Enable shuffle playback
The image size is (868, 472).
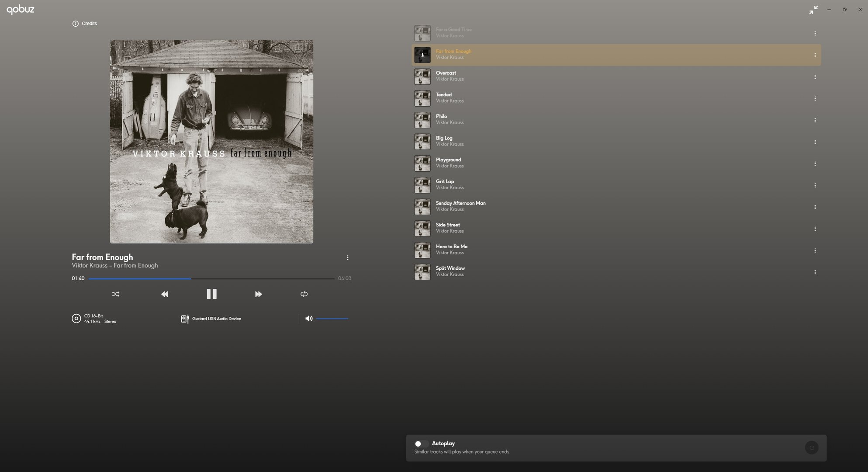point(116,294)
